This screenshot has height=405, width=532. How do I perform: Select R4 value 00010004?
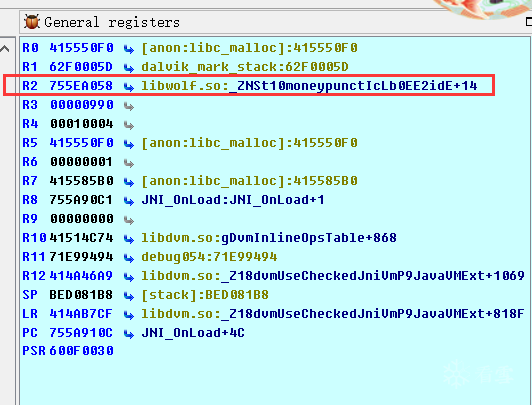pyautogui.click(x=81, y=124)
